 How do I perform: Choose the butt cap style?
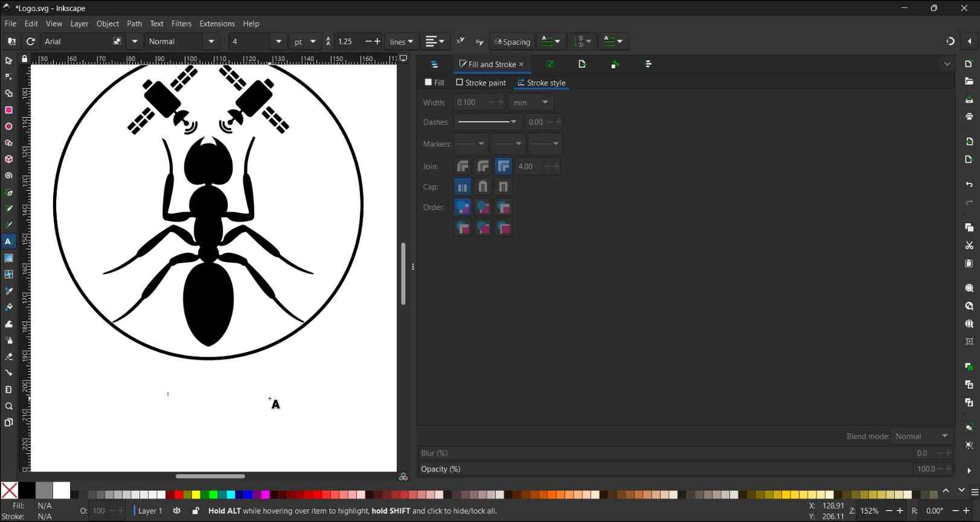click(x=463, y=187)
